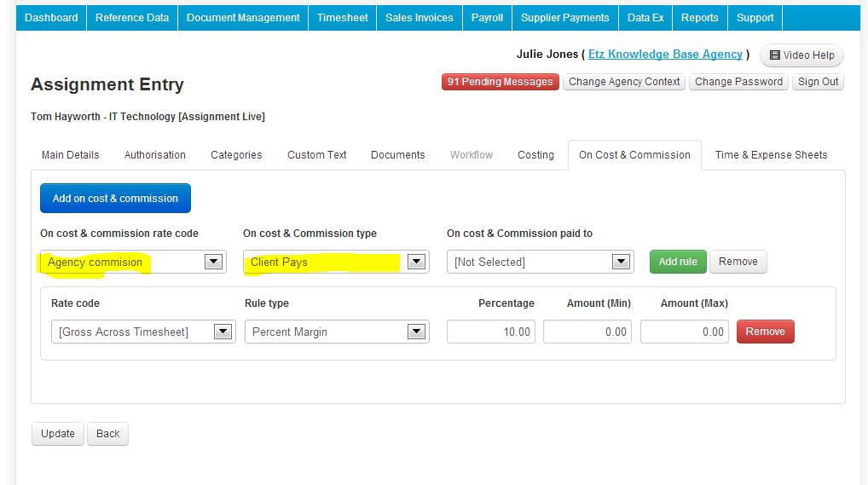Click the red Remove rule button
This screenshot has height=485, width=868.
point(765,331)
